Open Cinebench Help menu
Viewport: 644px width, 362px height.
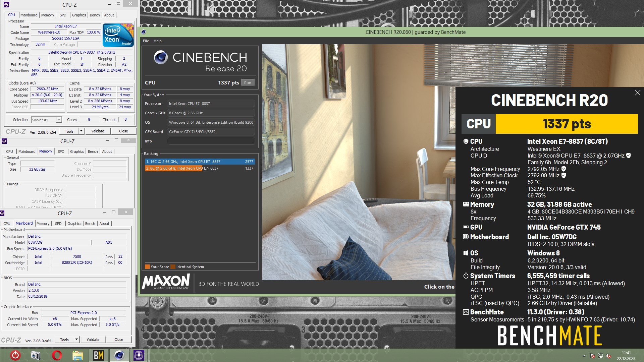point(158,41)
